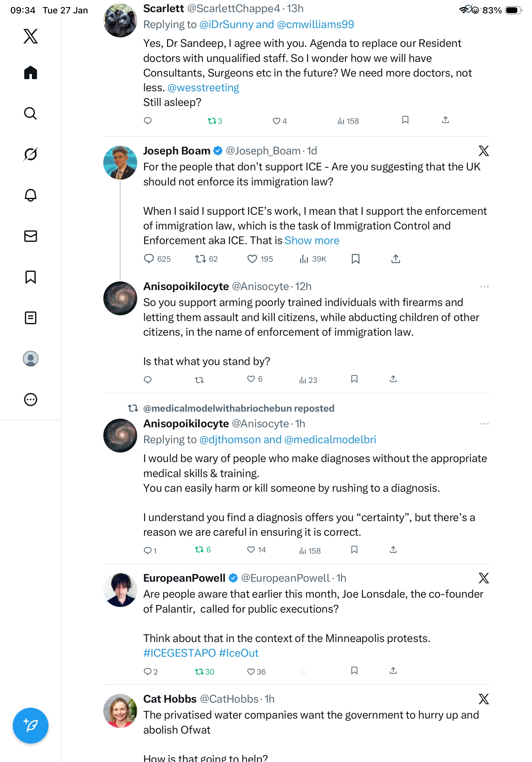Viewport: 532px width, 762px height.
Task: Open reply on Joseph Boam's post
Action: pos(149,259)
